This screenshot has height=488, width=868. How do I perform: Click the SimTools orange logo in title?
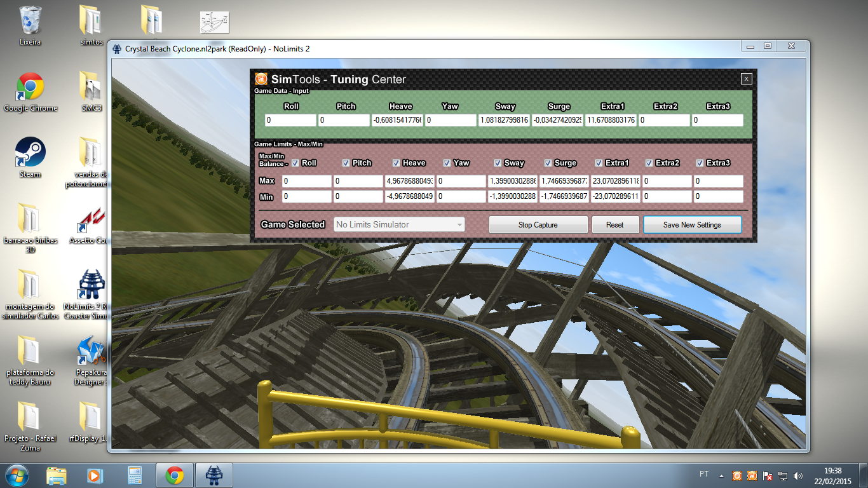(x=261, y=79)
